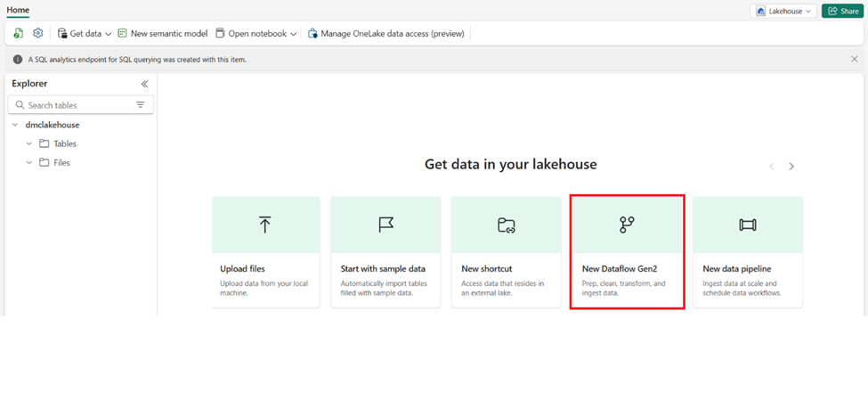Select dmclakehouse in the Explorer

coord(52,125)
